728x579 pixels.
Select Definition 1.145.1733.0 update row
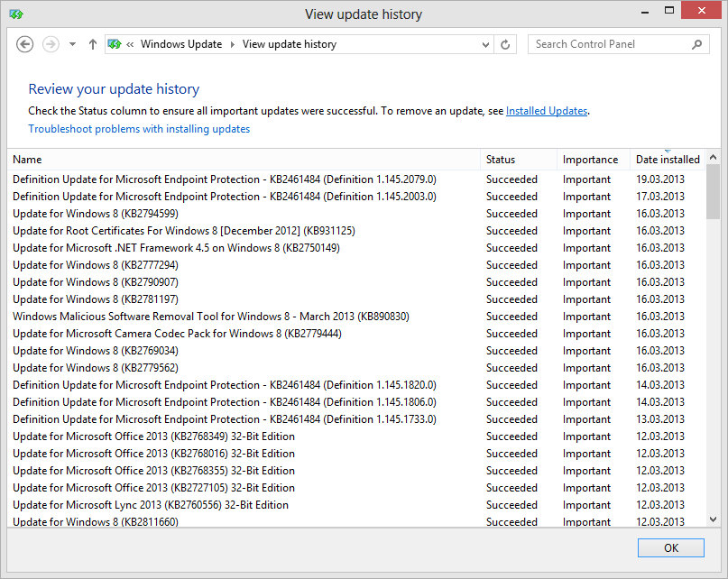pyautogui.click(x=356, y=419)
